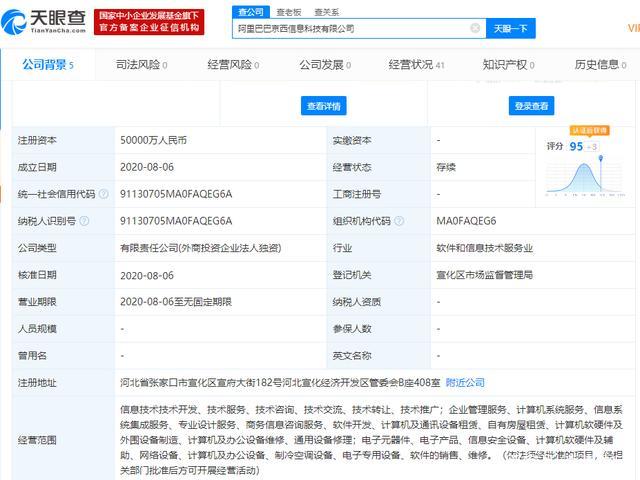The image size is (640, 480).
Task: Click registration authority 宣化区市场监督管理局
Action: tap(484, 275)
